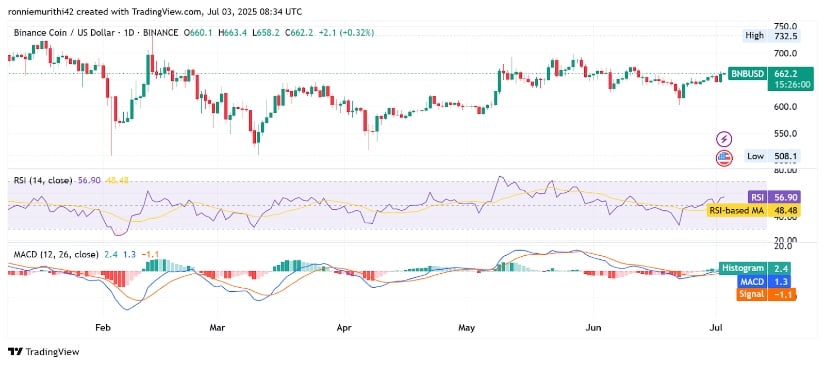Click the TradingView logo at bottom left
Viewport: 825px width, 365px height.
click(43, 352)
